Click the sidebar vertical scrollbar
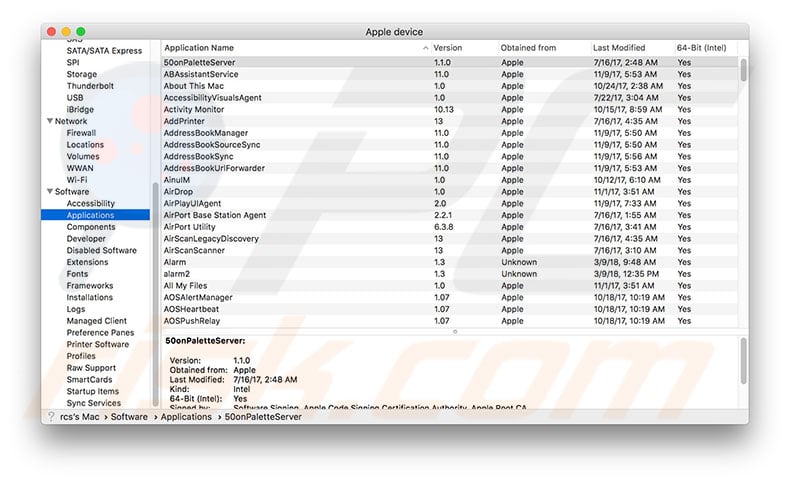 [x=155, y=294]
